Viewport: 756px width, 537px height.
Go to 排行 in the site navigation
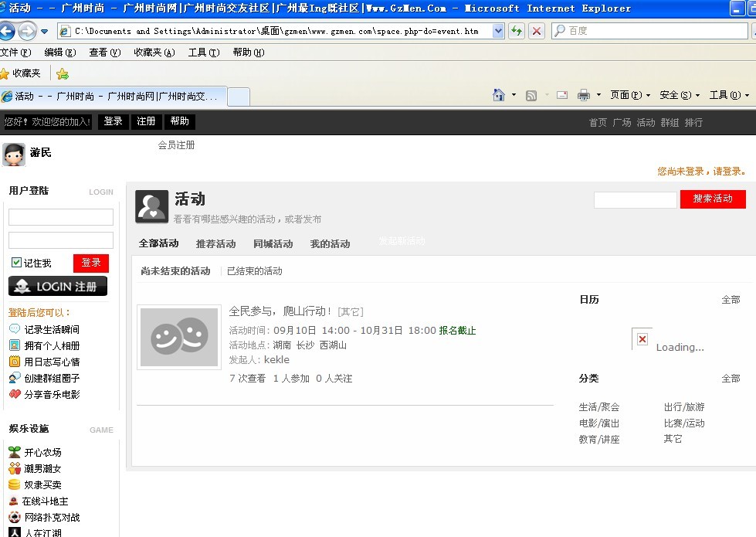(x=693, y=123)
